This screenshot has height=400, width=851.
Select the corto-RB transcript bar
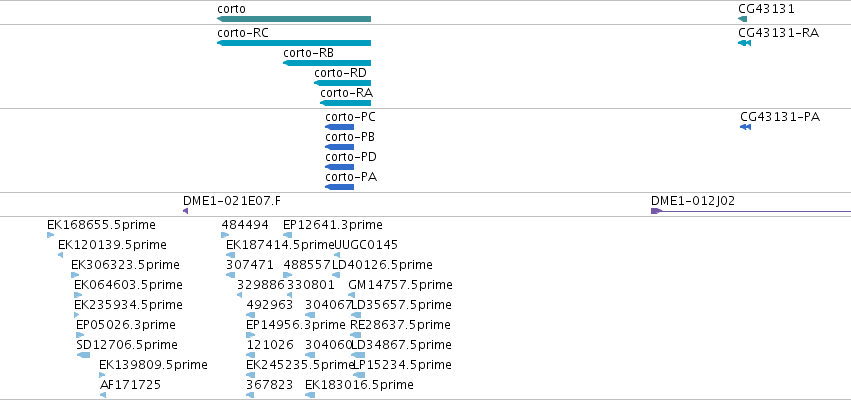(x=327, y=63)
